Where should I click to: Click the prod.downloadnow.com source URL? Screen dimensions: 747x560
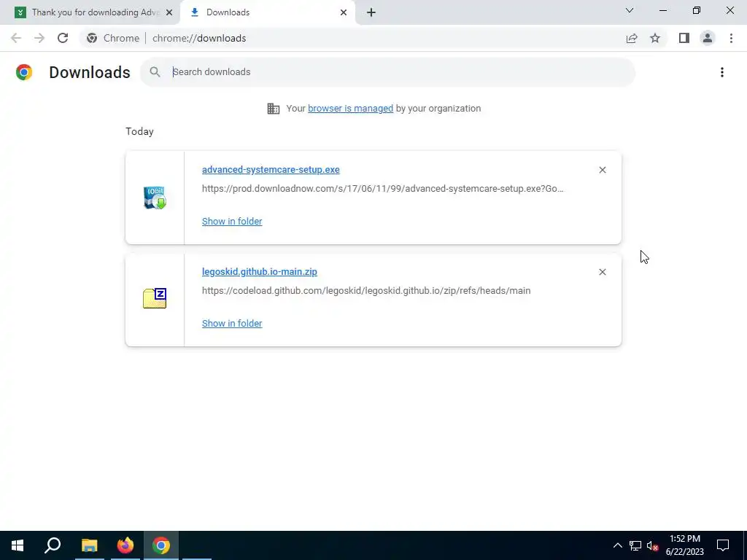click(x=382, y=189)
